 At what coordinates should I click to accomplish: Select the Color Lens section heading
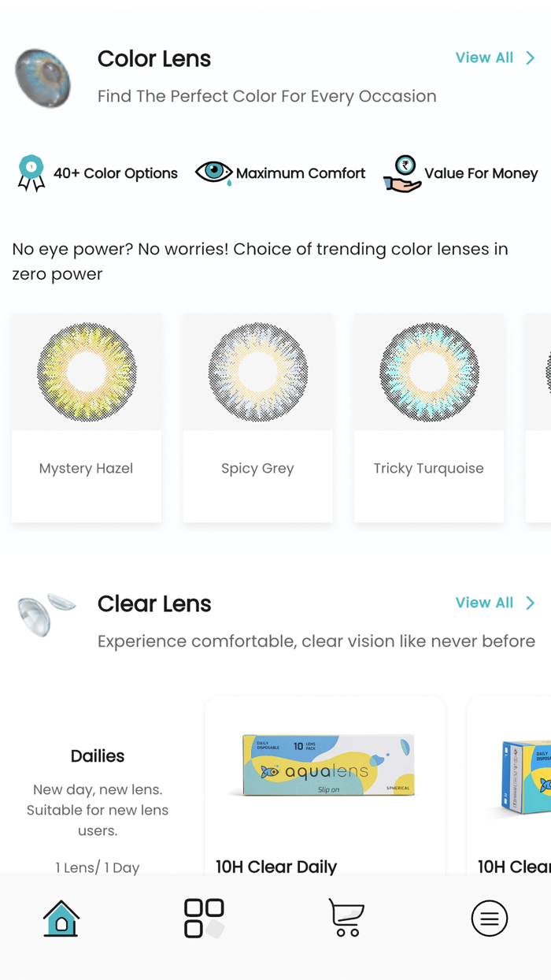pyautogui.click(x=154, y=59)
